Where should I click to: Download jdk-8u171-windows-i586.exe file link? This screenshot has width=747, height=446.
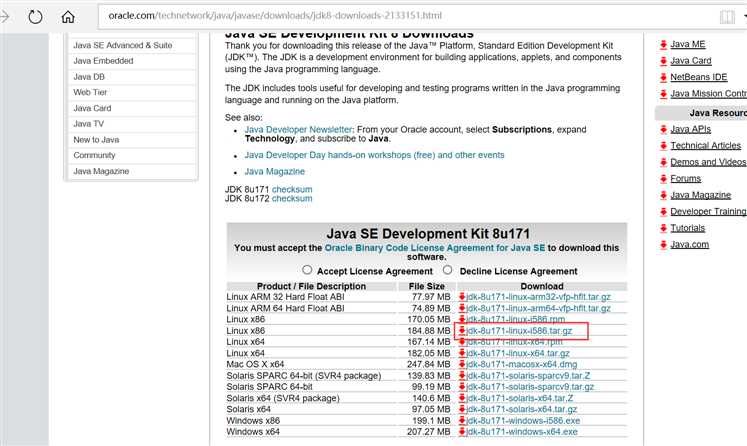523,421
